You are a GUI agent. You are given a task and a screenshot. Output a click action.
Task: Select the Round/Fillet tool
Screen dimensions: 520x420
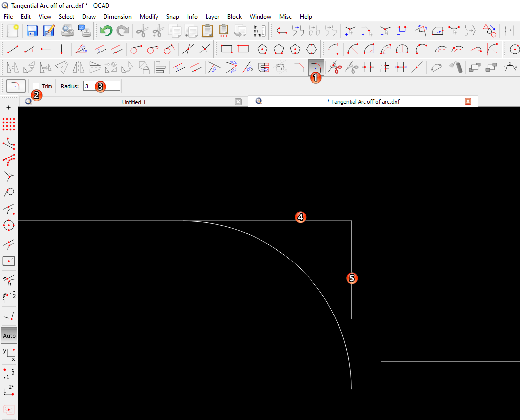pos(315,66)
